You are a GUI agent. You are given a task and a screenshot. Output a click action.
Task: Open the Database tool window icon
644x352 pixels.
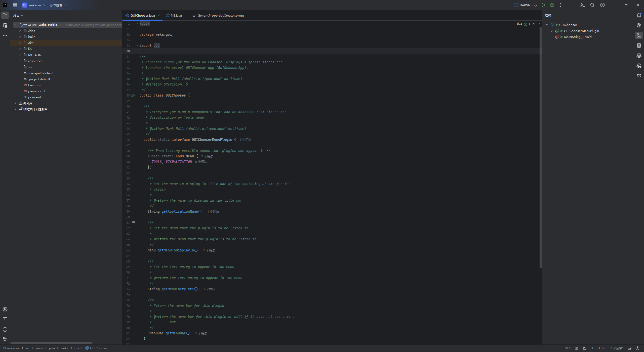639,46
